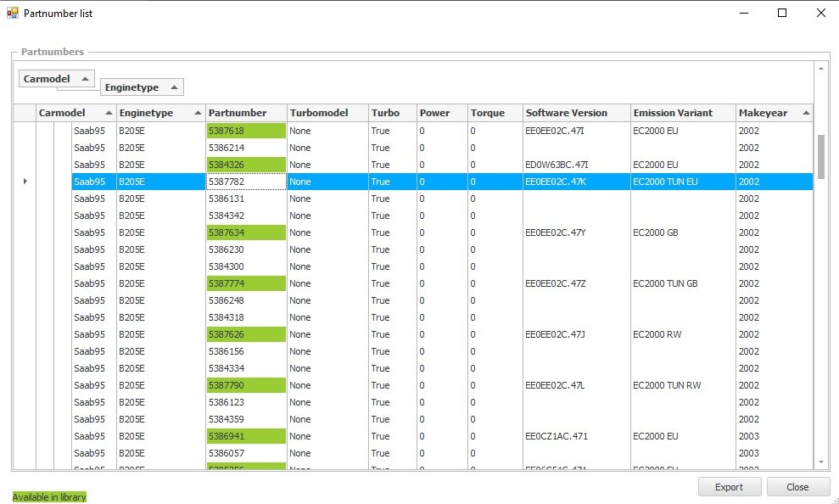Click software version EE0EE02C.47I cell
This screenshot has width=839, height=504.
(x=576, y=131)
